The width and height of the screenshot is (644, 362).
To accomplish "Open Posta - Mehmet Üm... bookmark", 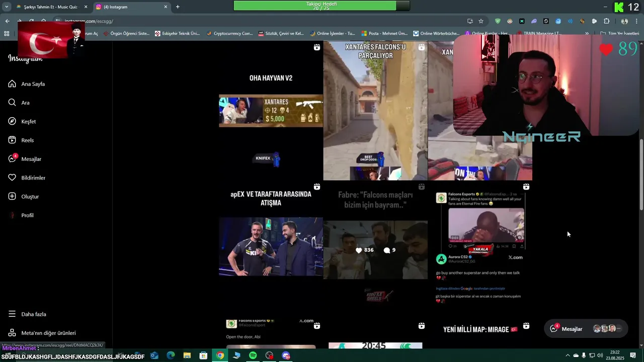I will [384, 34].
